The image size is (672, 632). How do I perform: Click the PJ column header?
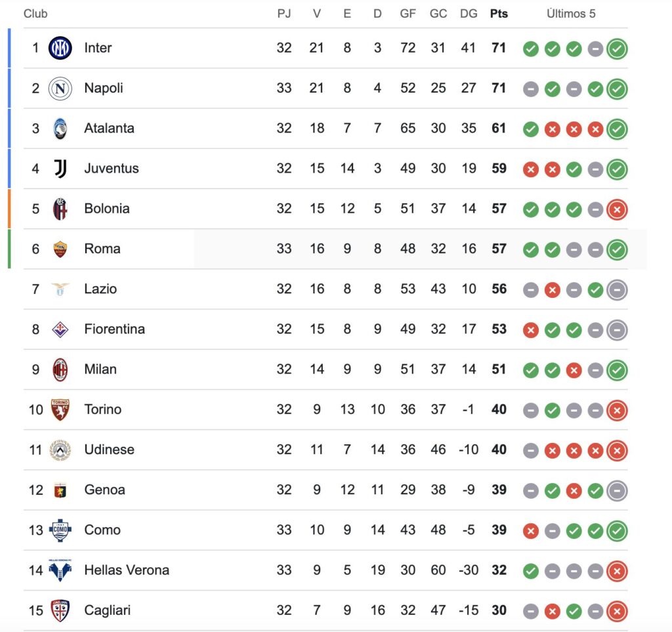(283, 14)
